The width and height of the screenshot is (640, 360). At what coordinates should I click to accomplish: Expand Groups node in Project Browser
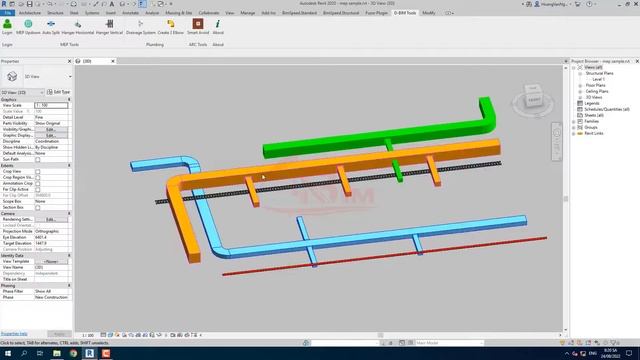click(574, 127)
